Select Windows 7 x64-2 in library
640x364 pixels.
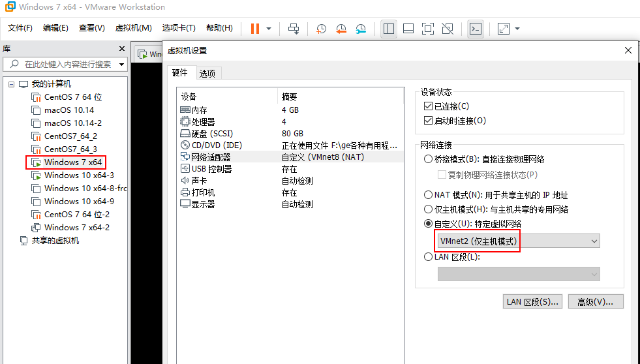pyautogui.click(x=70, y=228)
